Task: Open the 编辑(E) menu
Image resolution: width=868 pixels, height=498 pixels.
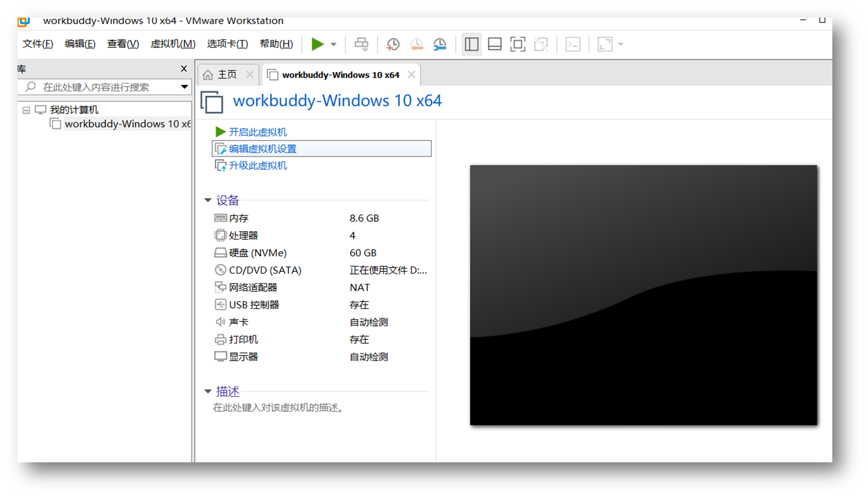Action: tap(80, 44)
